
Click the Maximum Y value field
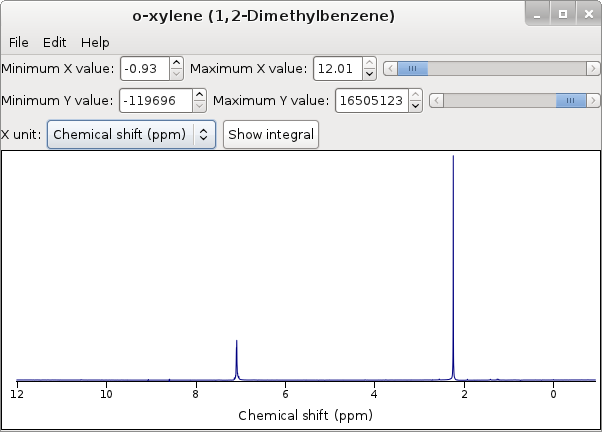click(x=372, y=101)
